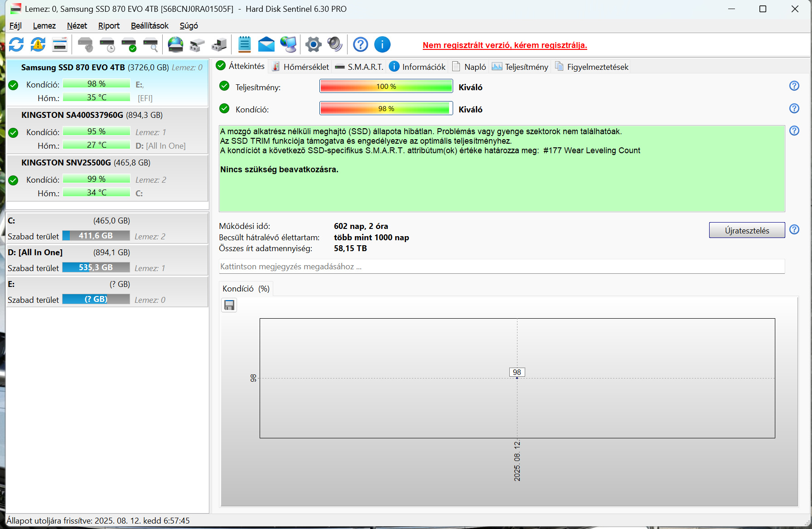Click the D: free space bar 535,3 GB

(96, 267)
